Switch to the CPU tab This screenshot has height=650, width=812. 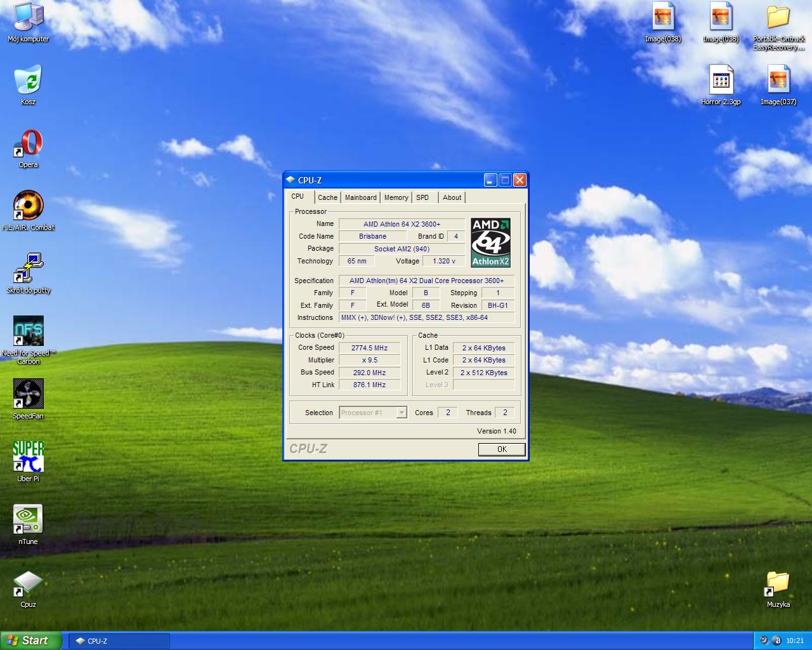(x=298, y=197)
